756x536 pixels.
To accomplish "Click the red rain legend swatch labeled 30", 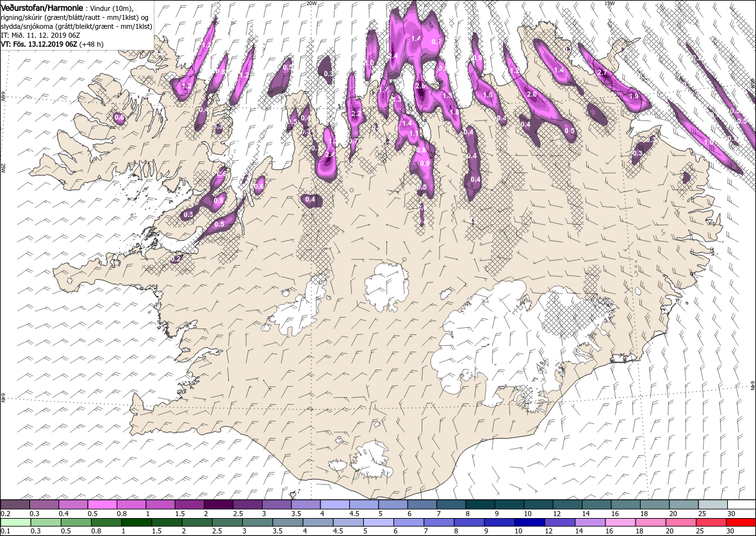I will pyautogui.click(x=741, y=523).
